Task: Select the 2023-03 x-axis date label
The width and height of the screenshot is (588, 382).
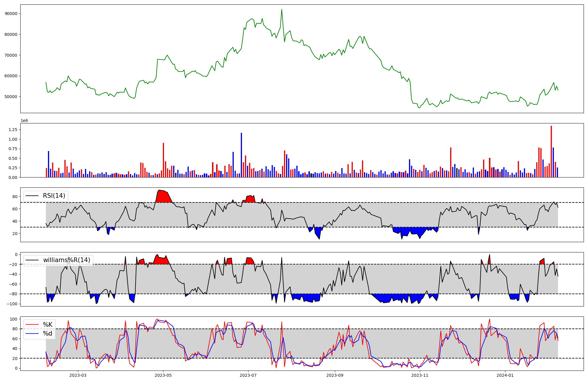Action: [78, 375]
